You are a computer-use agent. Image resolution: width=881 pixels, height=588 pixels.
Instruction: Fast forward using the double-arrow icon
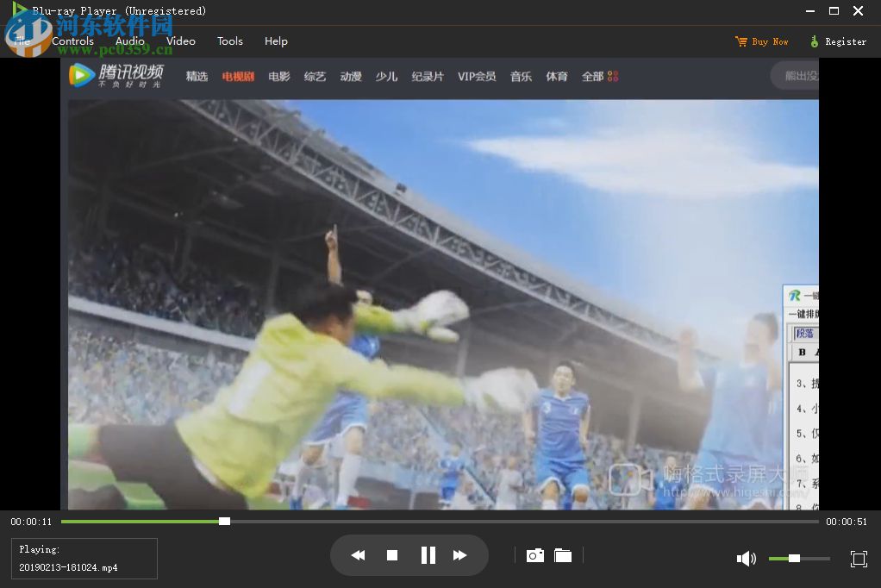460,554
